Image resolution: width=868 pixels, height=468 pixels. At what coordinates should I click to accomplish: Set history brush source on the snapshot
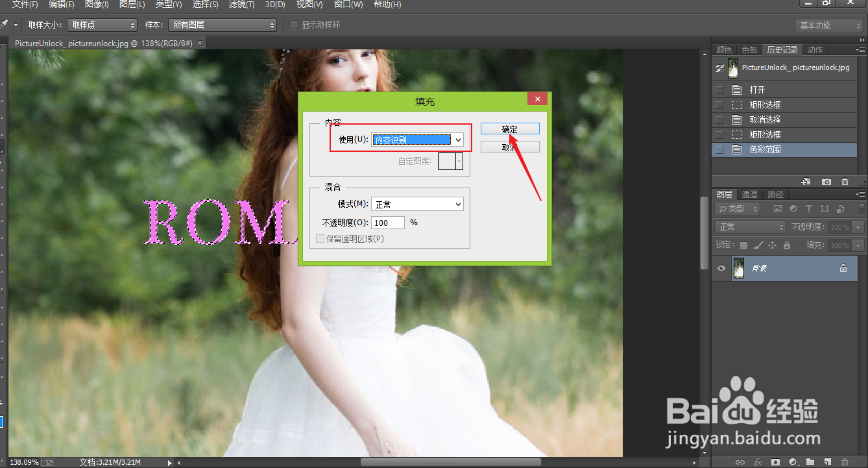click(x=719, y=68)
